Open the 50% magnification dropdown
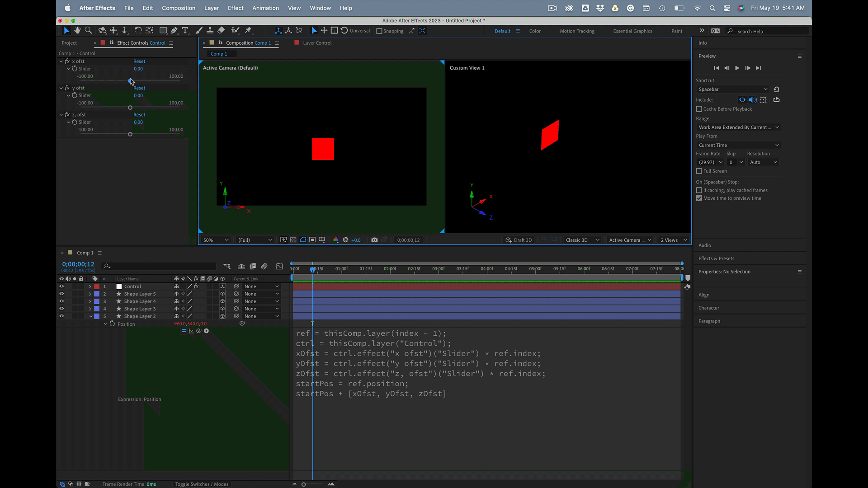Image resolution: width=868 pixels, height=488 pixels. click(x=216, y=240)
